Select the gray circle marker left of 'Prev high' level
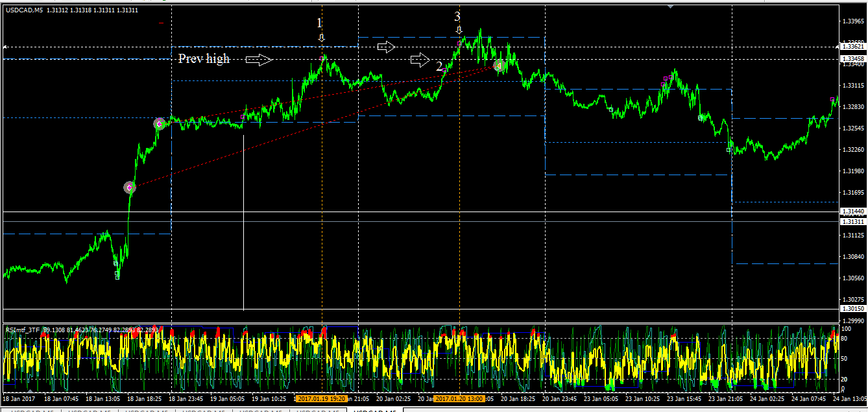The height and width of the screenshot is (412, 868). pyautogui.click(x=160, y=123)
